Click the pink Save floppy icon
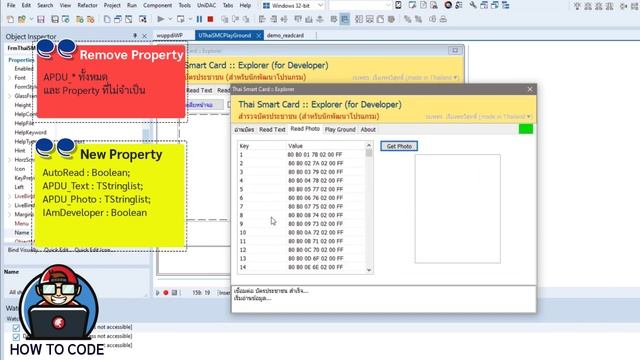Image resolution: width=640 pixels, height=360 pixels. point(41,19)
